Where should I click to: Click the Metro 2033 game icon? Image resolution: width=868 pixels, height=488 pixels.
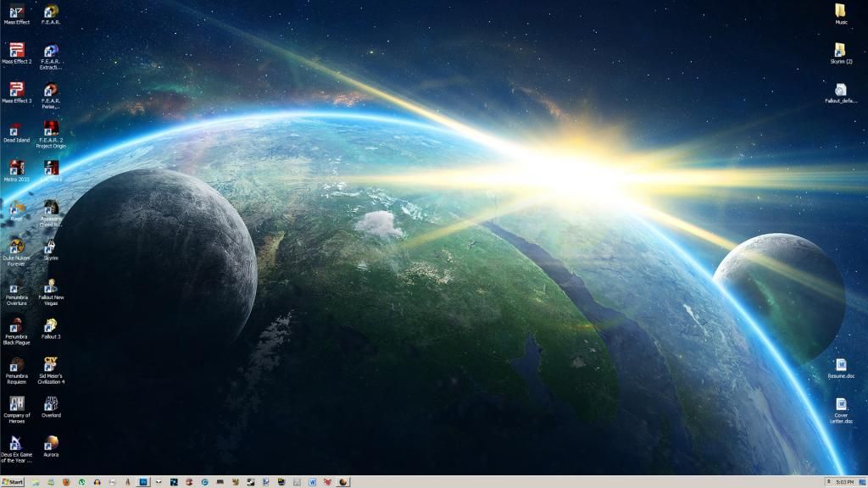coord(16,168)
